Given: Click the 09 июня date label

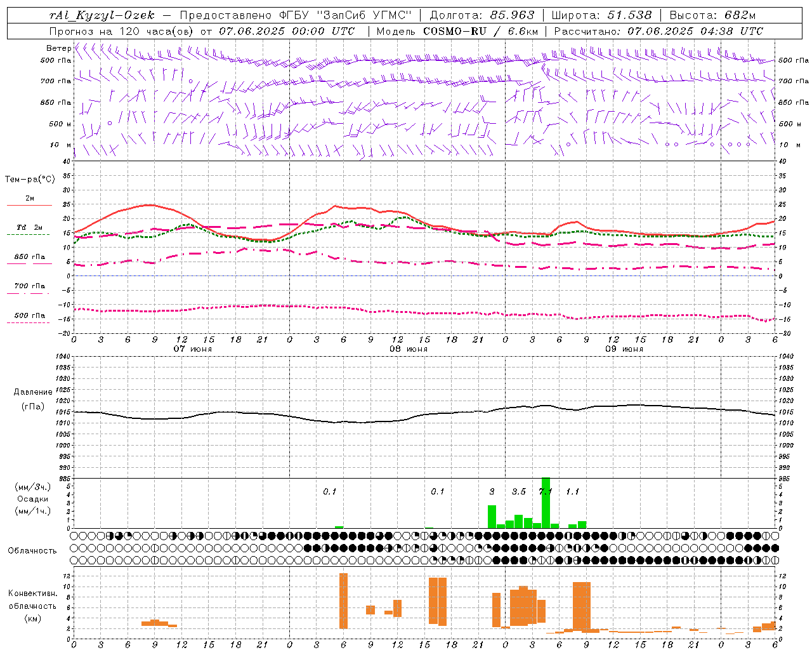Looking at the screenshot, I should (624, 349).
